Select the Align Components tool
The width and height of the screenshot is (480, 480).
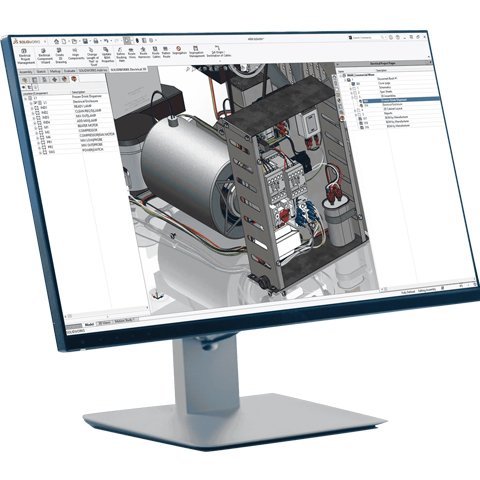coord(75,54)
